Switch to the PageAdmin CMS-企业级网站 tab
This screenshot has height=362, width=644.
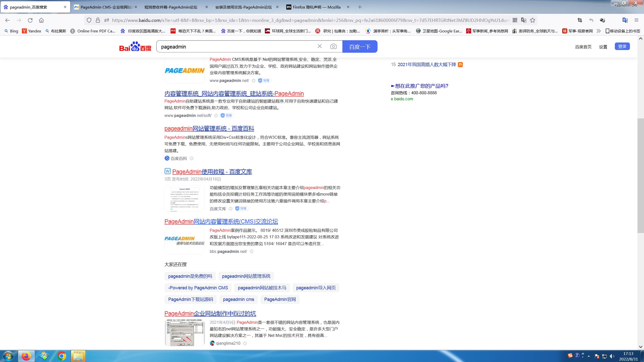(x=106, y=7)
